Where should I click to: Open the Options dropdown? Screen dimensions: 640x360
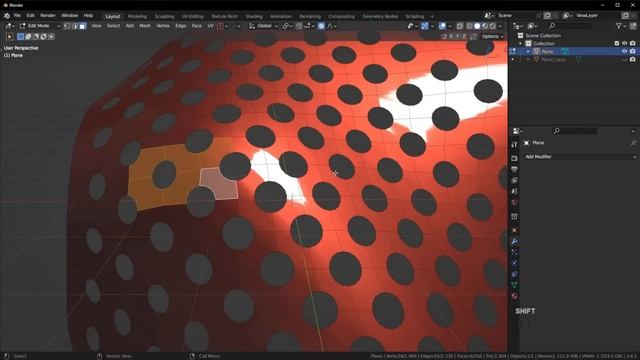click(492, 36)
